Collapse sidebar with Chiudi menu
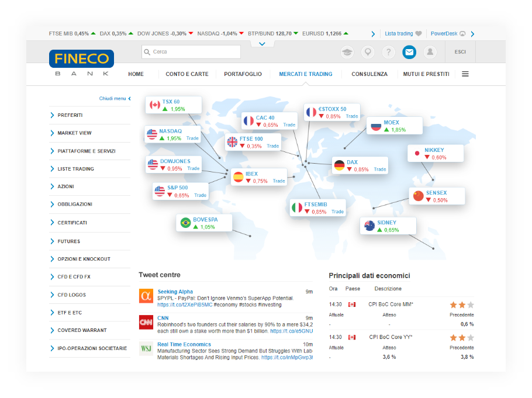This screenshot has width=532, height=398. (115, 98)
